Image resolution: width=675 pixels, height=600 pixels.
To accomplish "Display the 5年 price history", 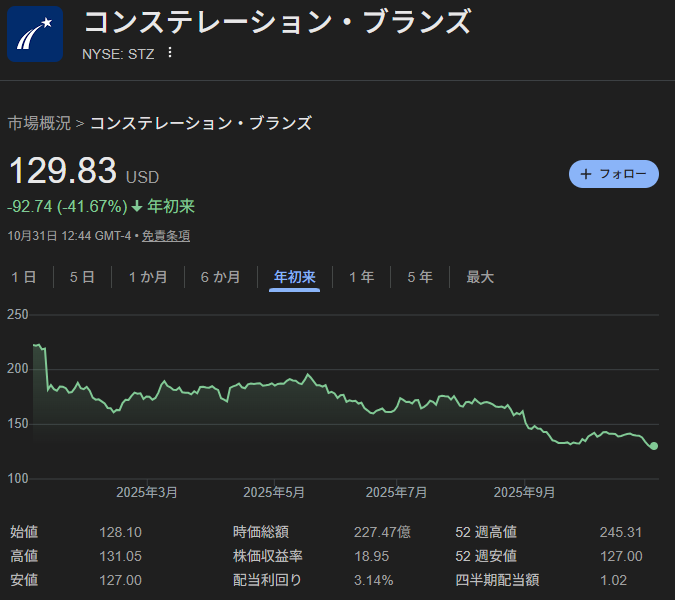I will (419, 277).
